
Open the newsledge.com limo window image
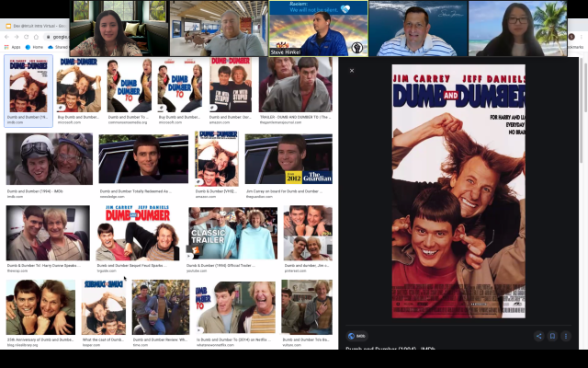[x=143, y=159]
